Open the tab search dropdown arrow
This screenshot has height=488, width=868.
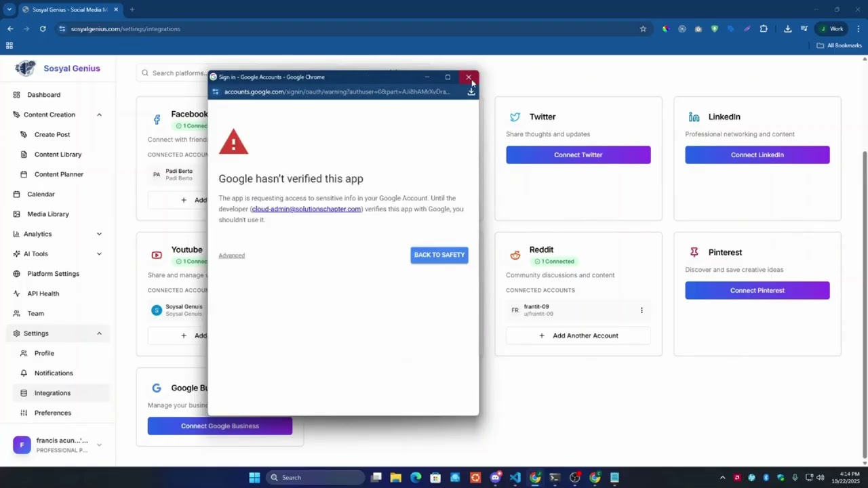coord(9,9)
